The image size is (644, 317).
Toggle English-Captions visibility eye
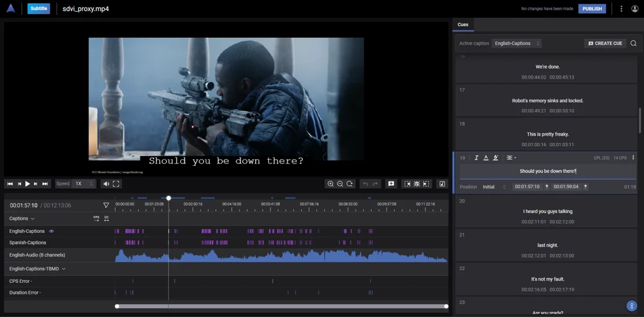point(51,231)
